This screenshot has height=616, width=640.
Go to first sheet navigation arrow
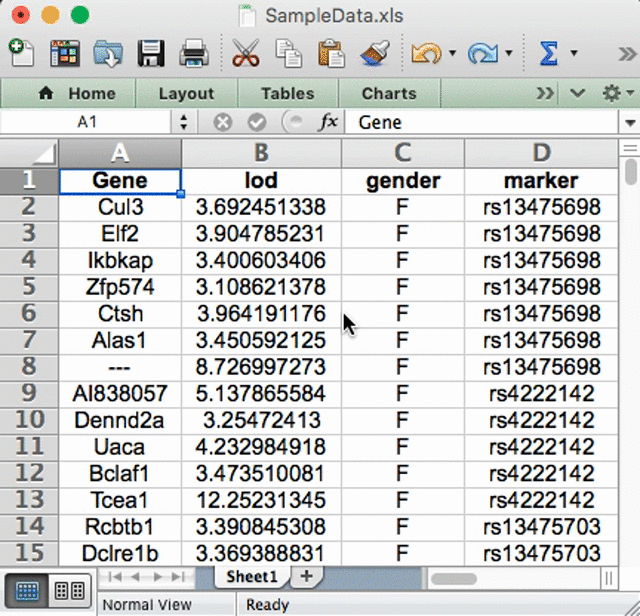116,577
